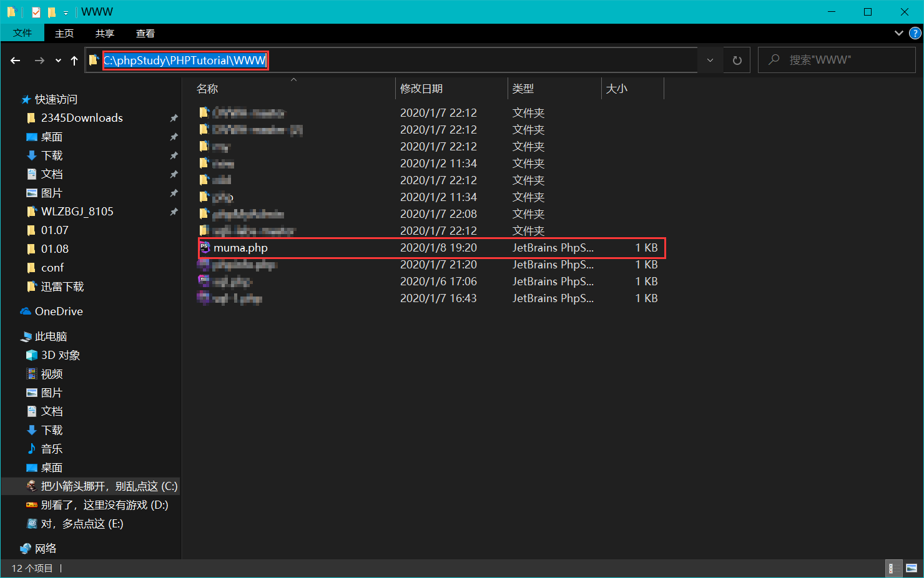Open 图片 under 此电脑
The width and height of the screenshot is (924, 578).
(52, 393)
